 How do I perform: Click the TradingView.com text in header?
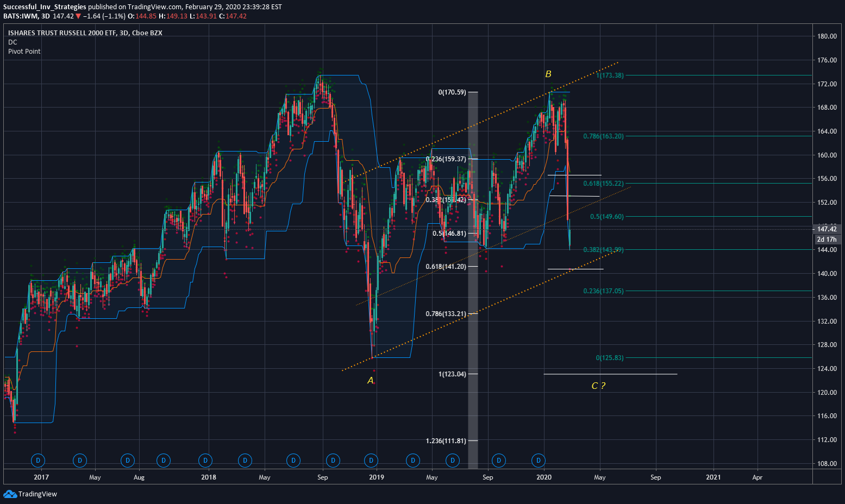point(154,7)
